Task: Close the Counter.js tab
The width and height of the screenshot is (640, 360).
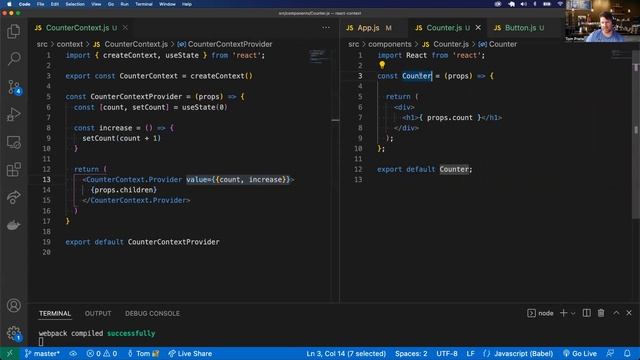Action: [478, 28]
